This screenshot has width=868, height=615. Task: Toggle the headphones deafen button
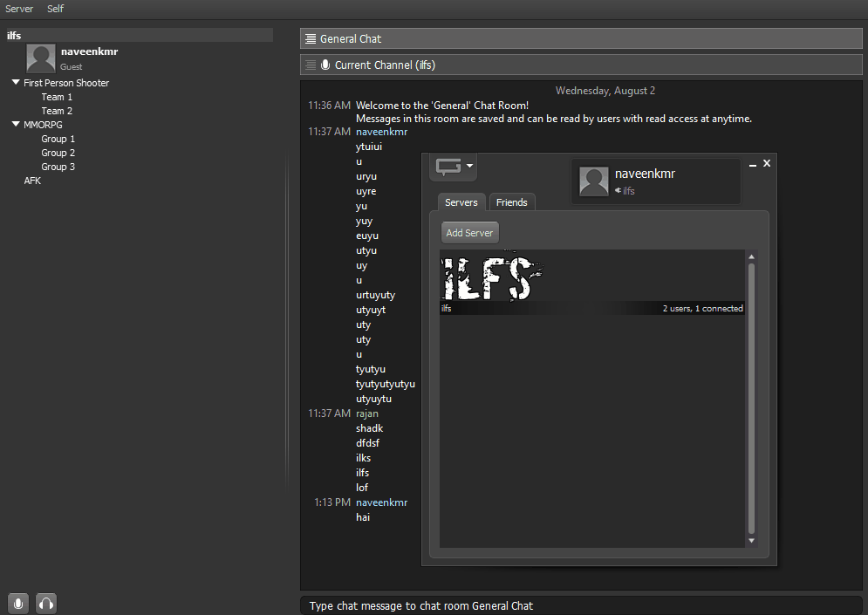(46, 604)
